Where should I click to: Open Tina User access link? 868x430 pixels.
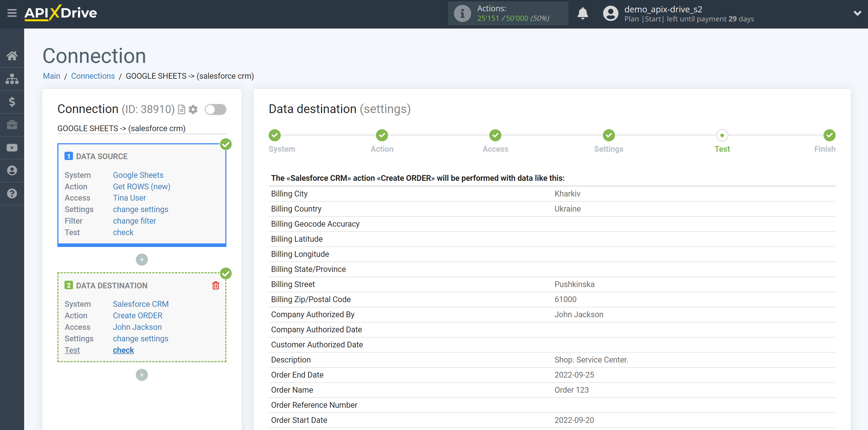[x=130, y=198]
